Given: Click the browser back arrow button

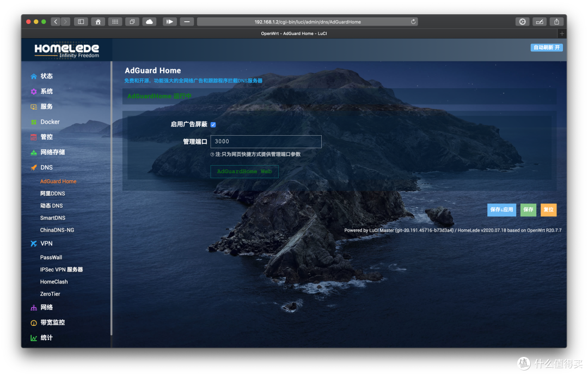Looking at the screenshot, I should click(x=56, y=22).
